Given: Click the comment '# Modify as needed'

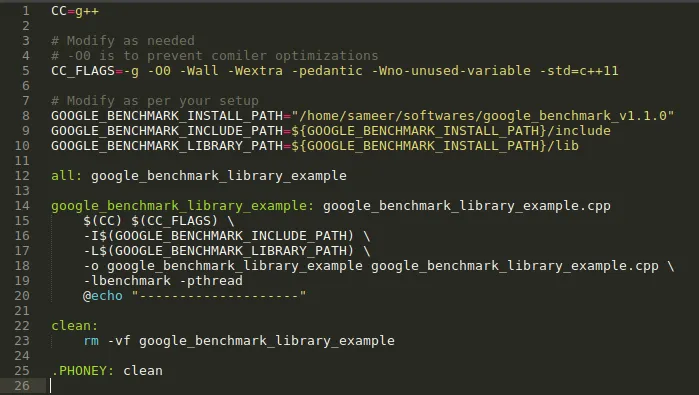Looking at the screenshot, I should click(x=123, y=41).
